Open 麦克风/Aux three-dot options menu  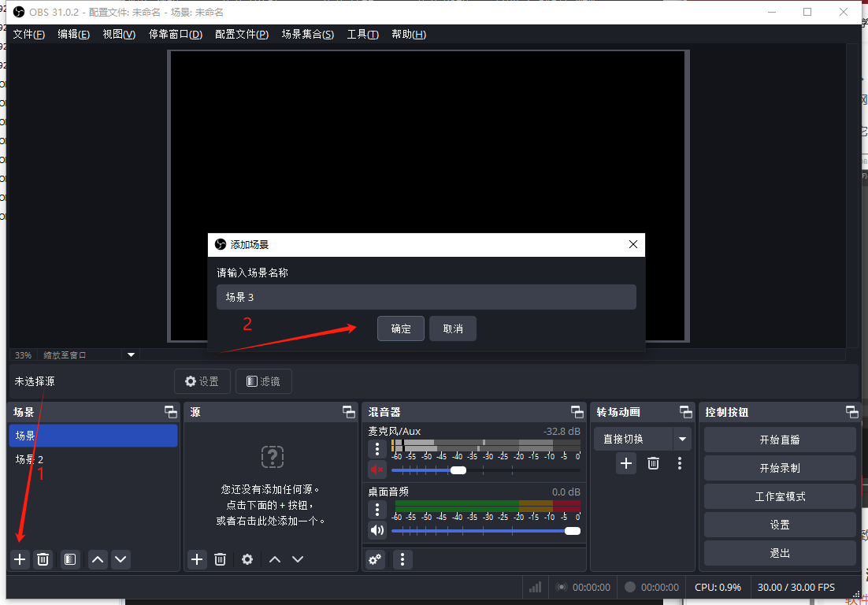click(x=377, y=449)
